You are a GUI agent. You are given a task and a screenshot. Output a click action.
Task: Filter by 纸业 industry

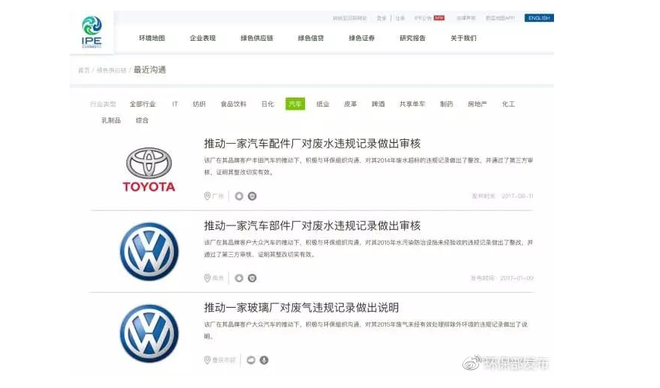coord(323,104)
